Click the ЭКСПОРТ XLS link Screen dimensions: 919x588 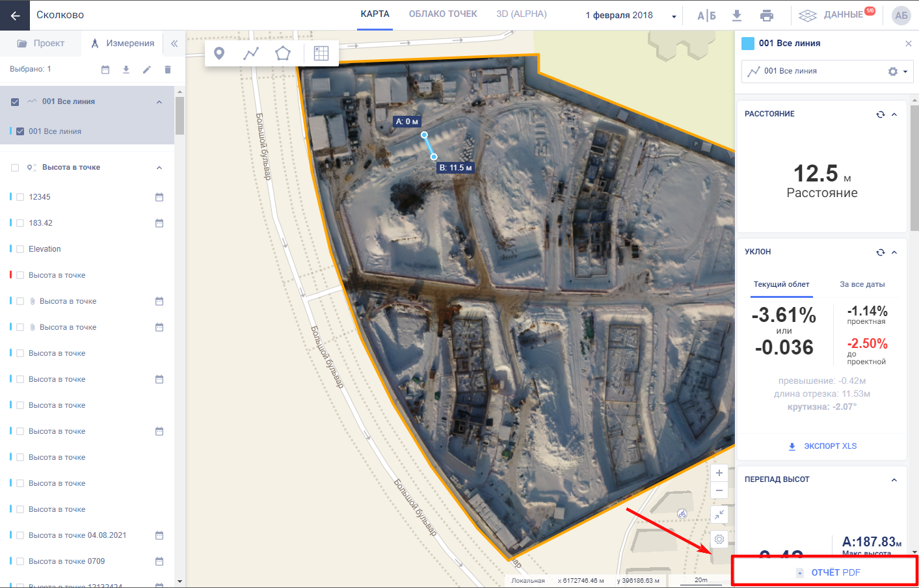[823, 446]
